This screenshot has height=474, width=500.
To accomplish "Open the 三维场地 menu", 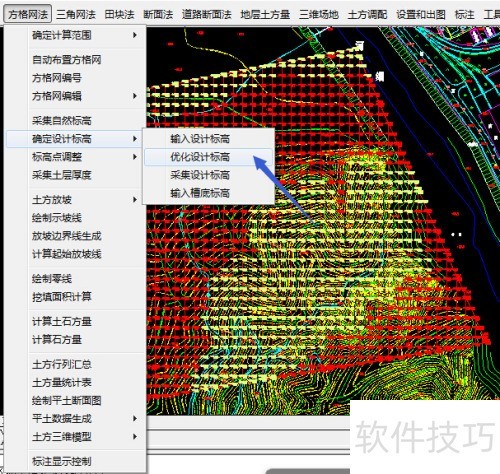I will 319,14.
